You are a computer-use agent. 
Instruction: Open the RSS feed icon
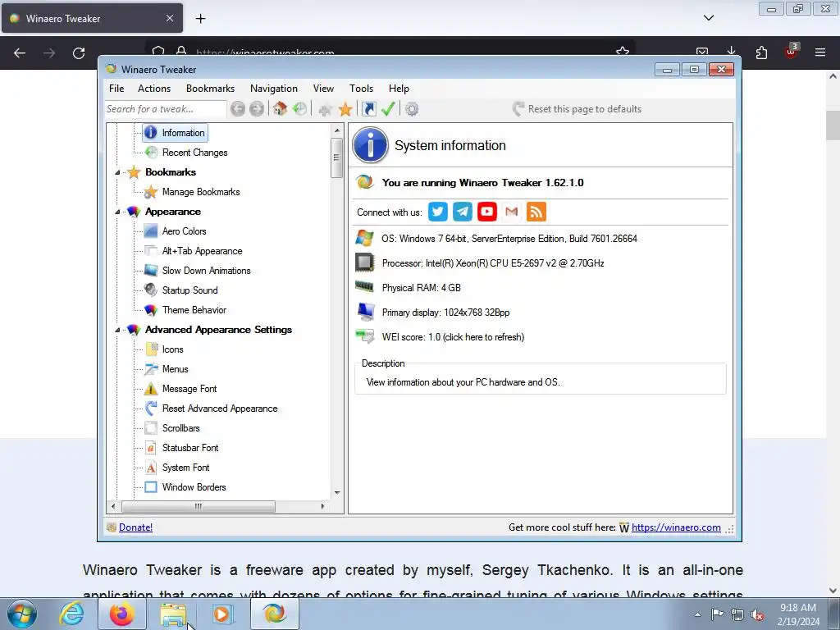(x=536, y=212)
